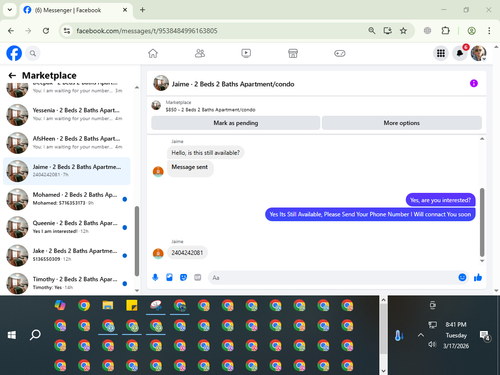Click the Mark as pending button

236,123
